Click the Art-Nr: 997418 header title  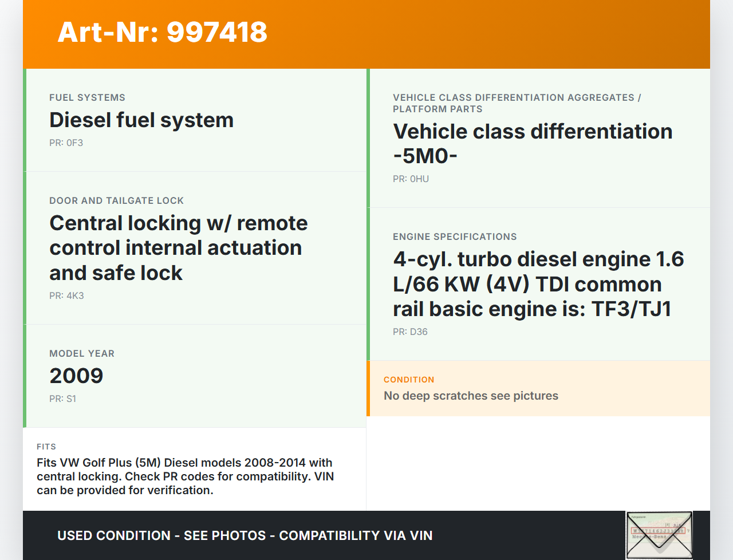[163, 32]
